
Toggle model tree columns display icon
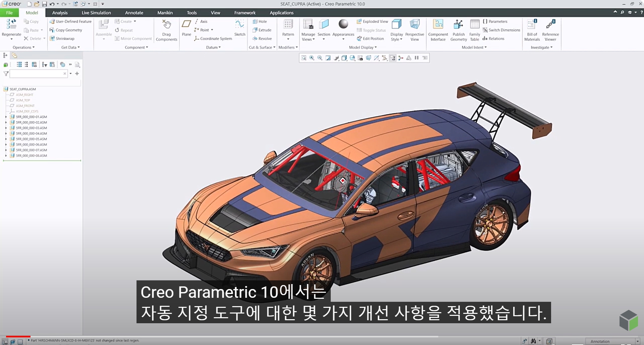[34, 64]
